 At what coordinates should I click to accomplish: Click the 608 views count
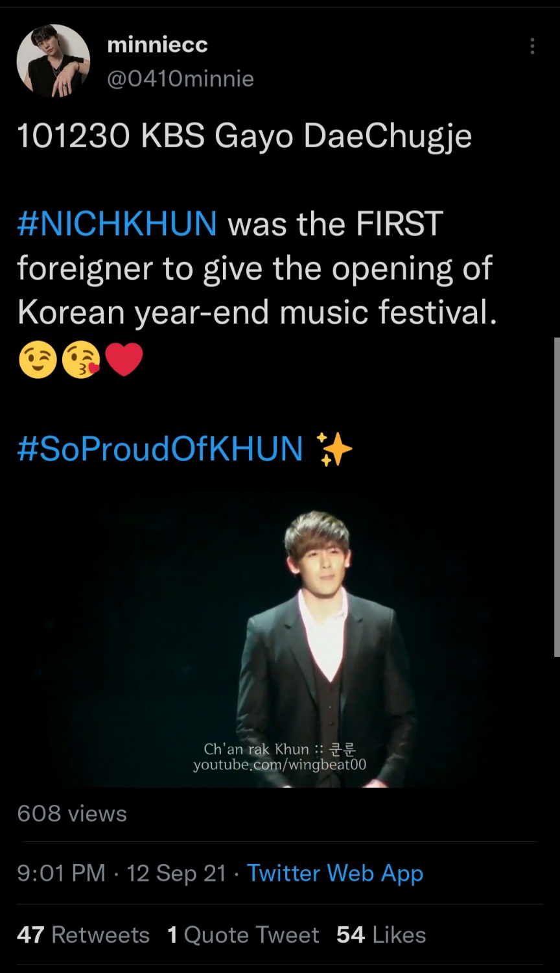[72, 813]
